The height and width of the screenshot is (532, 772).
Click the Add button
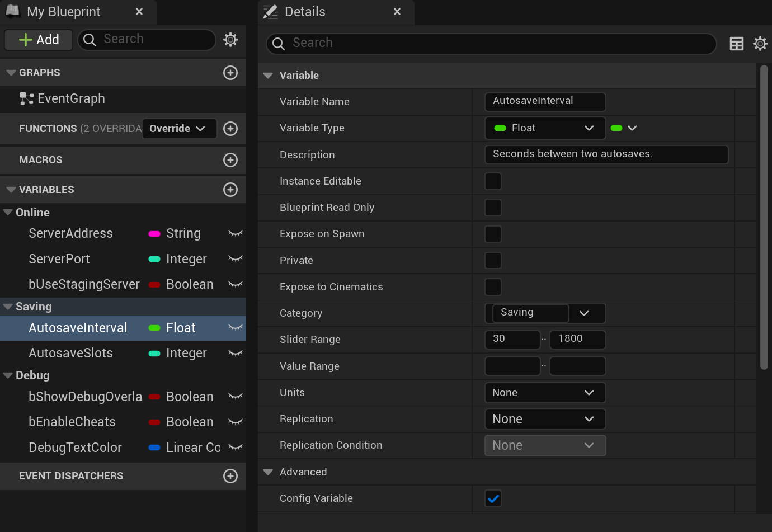[39, 40]
